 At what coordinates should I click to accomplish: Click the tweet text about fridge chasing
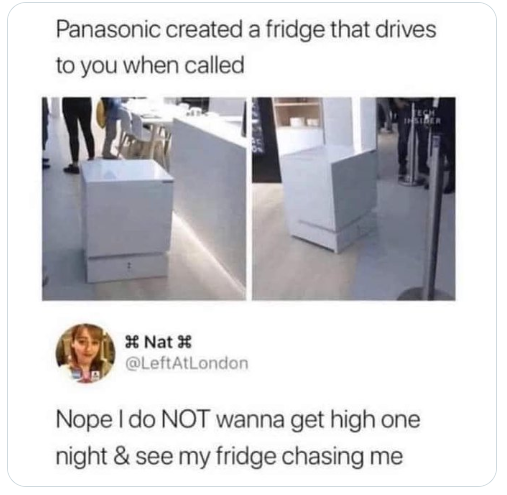click(x=238, y=437)
